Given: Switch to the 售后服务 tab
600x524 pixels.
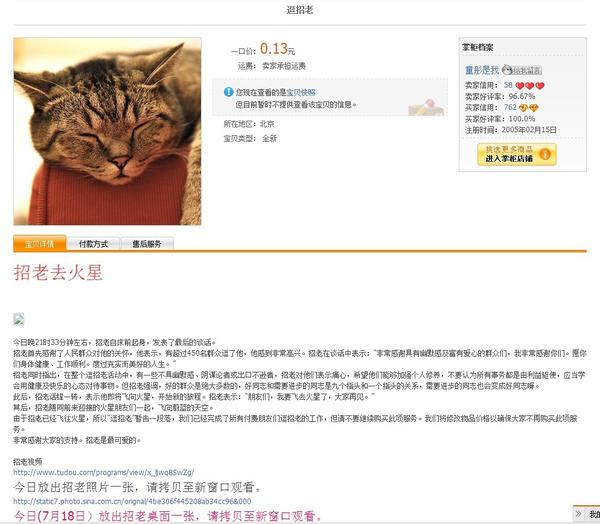Looking at the screenshot, I should tap(147, 244).
